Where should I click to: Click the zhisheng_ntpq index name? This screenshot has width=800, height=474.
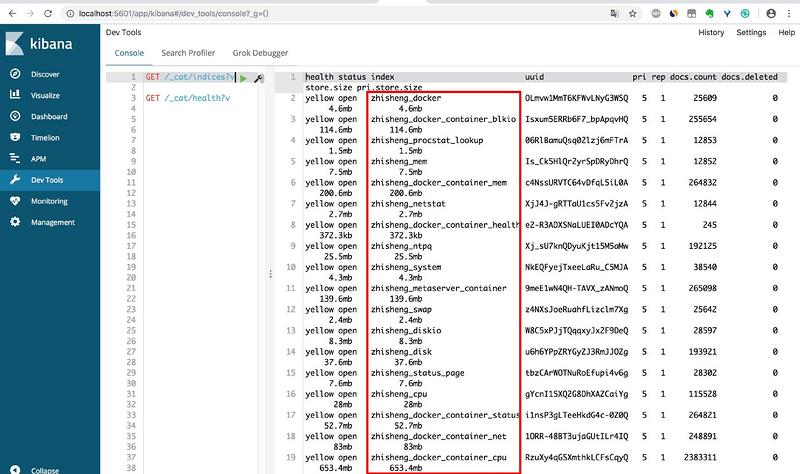click(401, 246)
